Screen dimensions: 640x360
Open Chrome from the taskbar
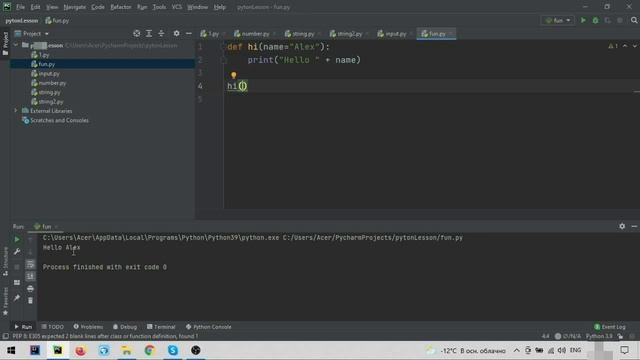[x=149, y=350]
